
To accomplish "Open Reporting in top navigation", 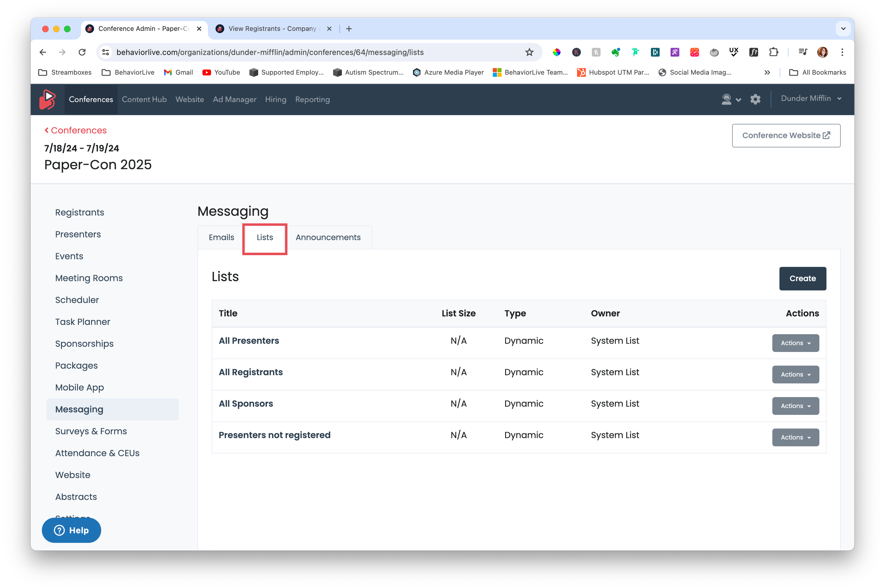I will pos(312,99).
